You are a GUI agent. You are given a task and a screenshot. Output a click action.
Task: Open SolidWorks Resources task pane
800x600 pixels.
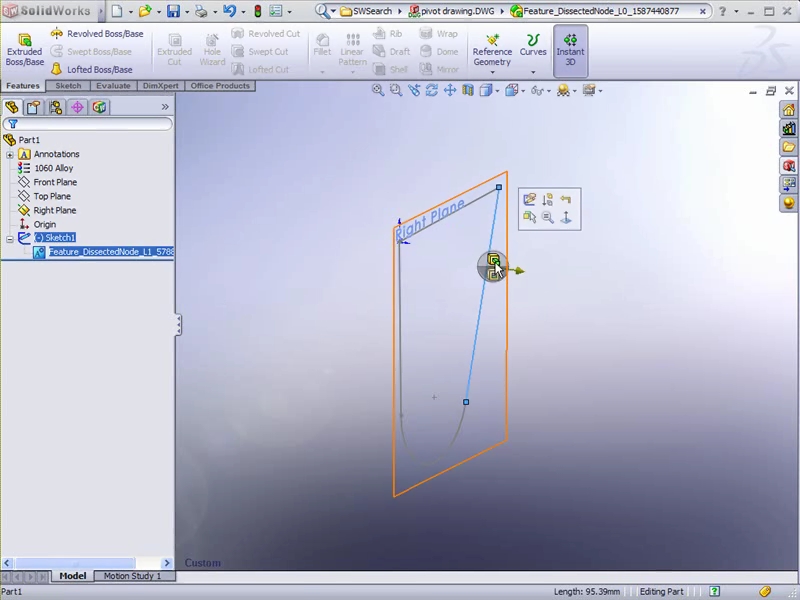[789, 110]
